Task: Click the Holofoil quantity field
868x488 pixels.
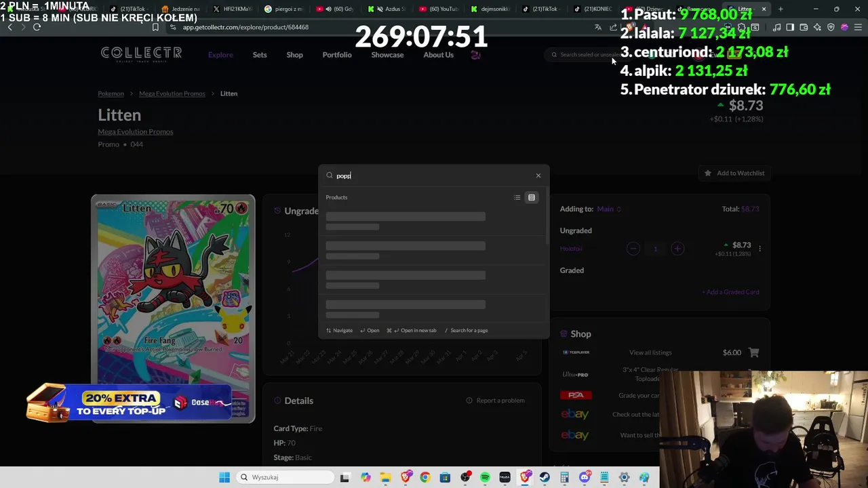Action: tap(655, 249)
